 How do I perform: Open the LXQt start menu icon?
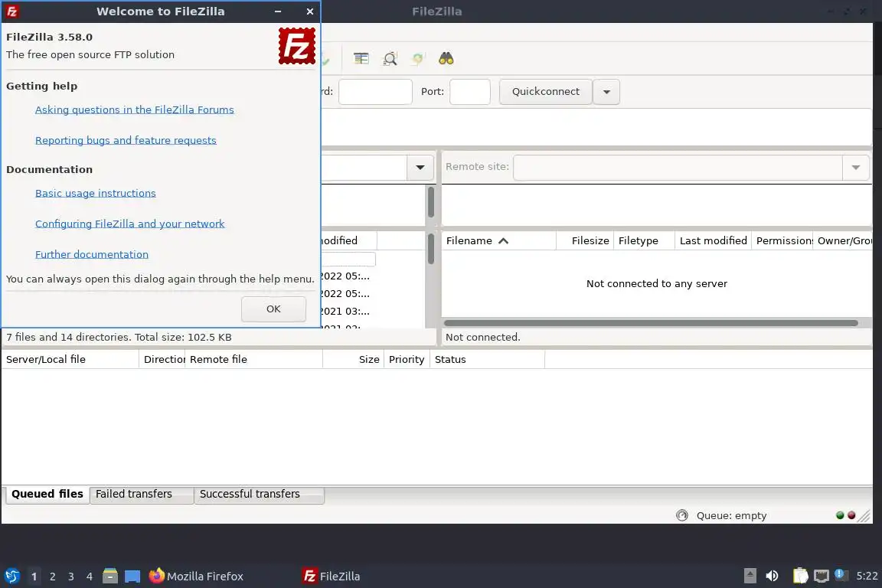click(11, 576)
